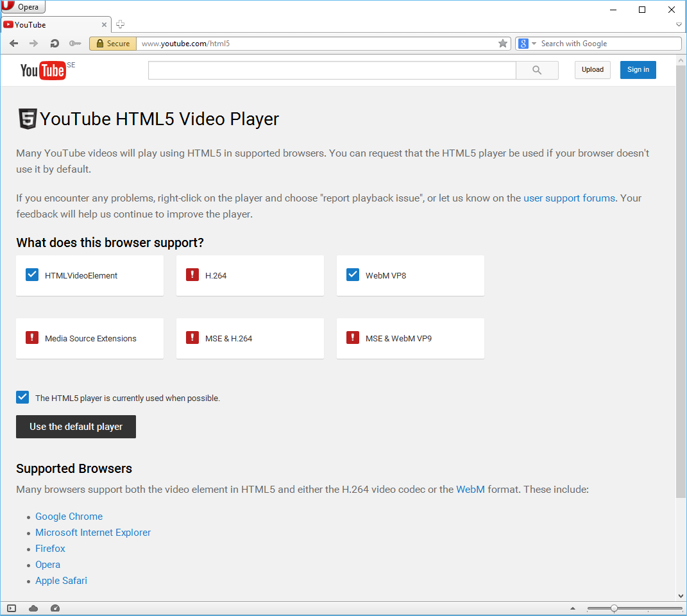Image resolution: width=687 pixels, height=616 pixels.
Task: Click the Media Source Extensions label
Action: [90, 338]
